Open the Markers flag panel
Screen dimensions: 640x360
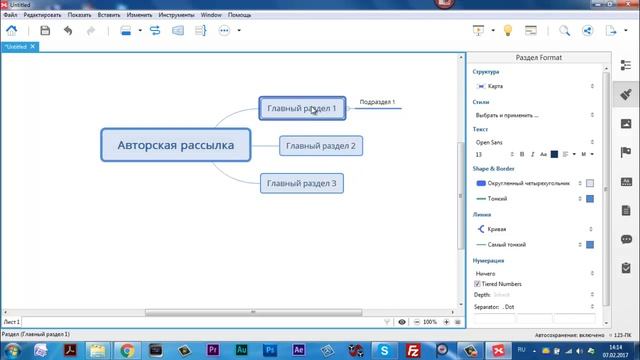coord(626,152)
